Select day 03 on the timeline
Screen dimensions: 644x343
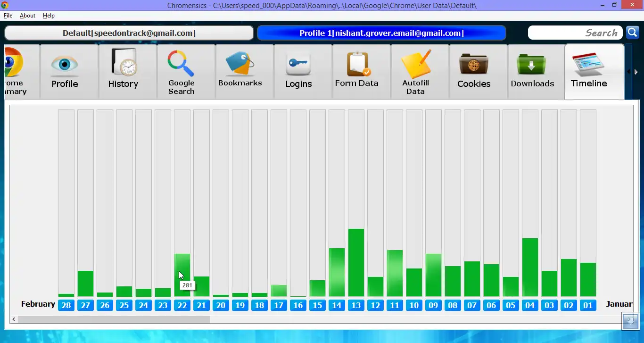click(549, 305)
